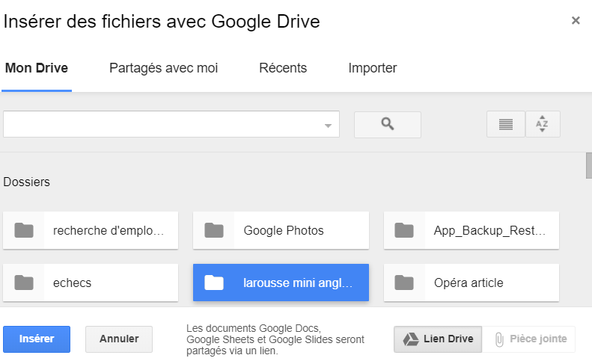Choose the Pièce jointe option
The height and width of the screenshot is (364, 592).
click(528, 339)
